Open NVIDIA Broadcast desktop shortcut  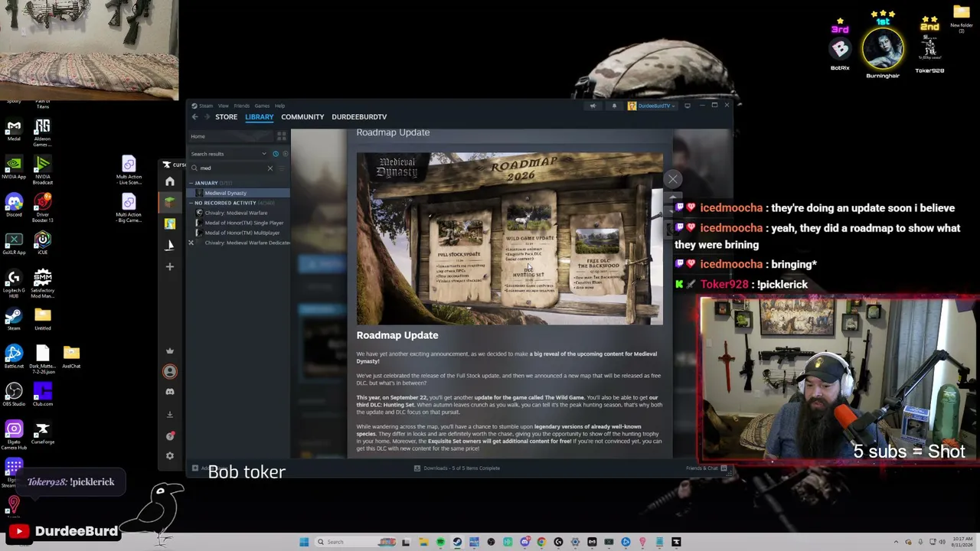point(43,170)
